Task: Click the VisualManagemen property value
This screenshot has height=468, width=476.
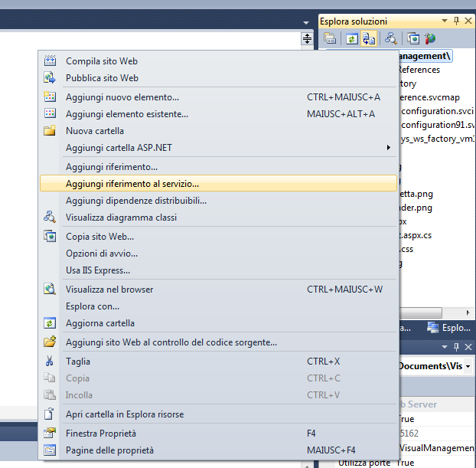Action: (437, 448)
